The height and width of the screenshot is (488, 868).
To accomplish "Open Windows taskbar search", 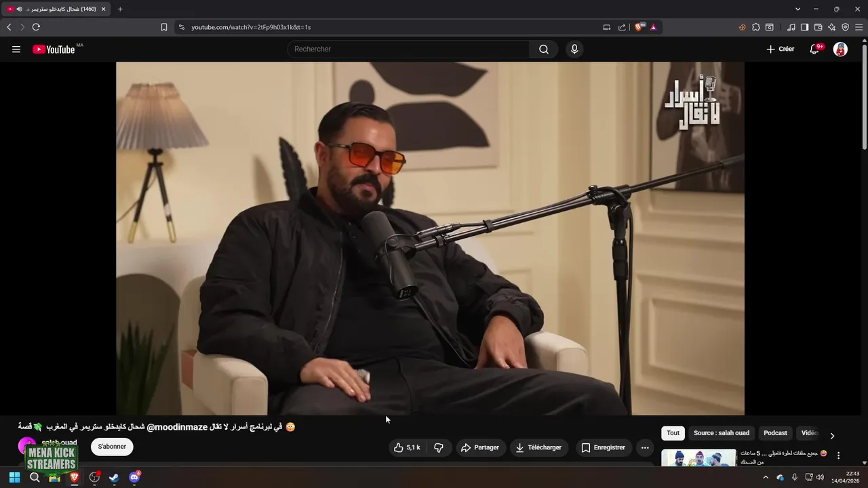I will [x=35, y=477].
